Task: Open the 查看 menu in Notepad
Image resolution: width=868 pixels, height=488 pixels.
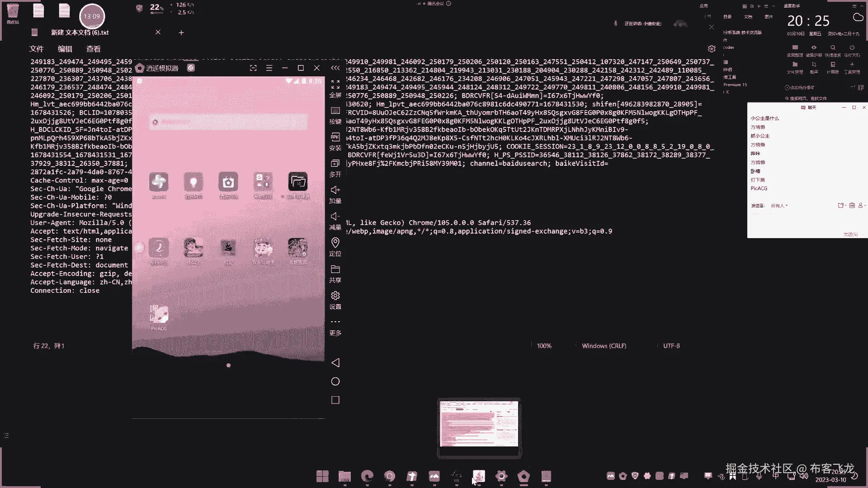Action: click(x=93, y=49)
